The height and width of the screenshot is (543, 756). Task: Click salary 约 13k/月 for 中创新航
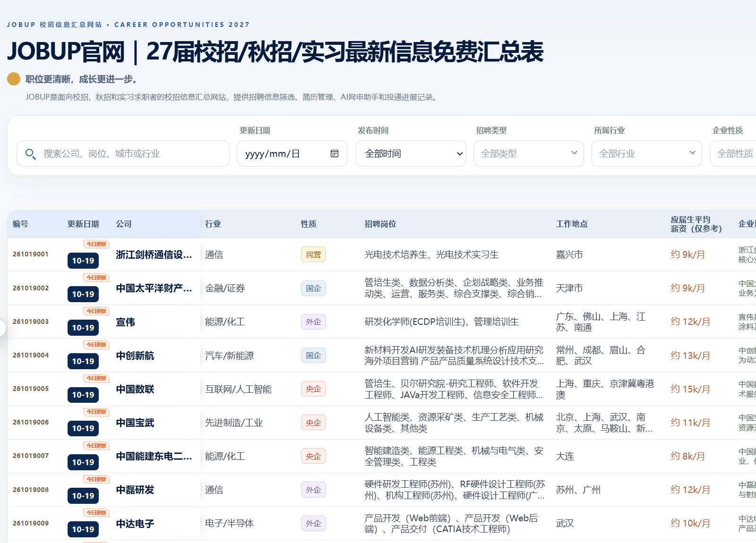pos(690,355)
